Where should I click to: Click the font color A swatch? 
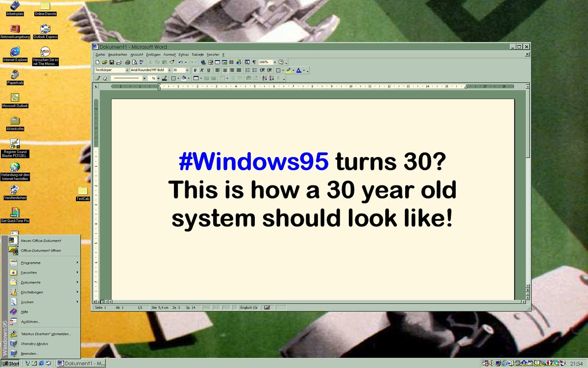click(x=299, y=70)
